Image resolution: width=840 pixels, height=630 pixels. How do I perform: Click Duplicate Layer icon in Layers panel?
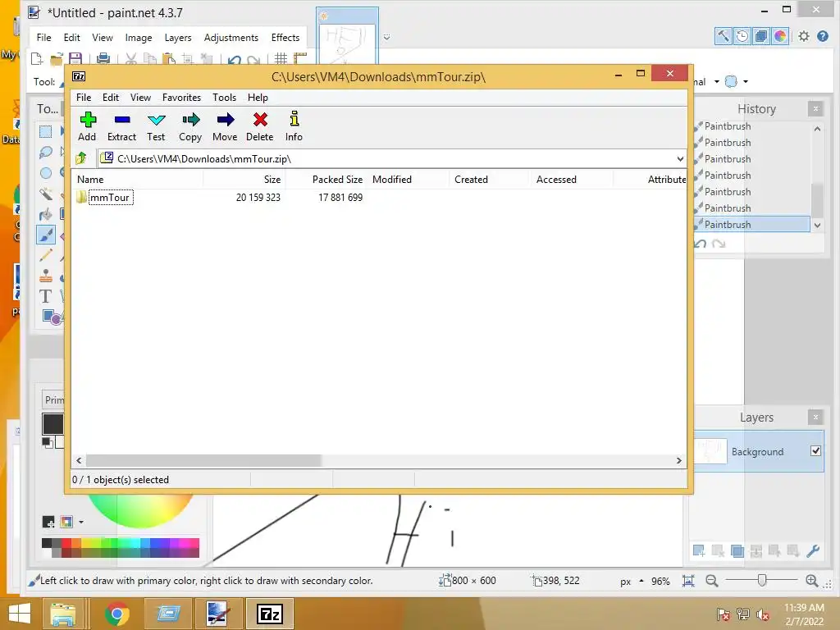coord(737,550)
